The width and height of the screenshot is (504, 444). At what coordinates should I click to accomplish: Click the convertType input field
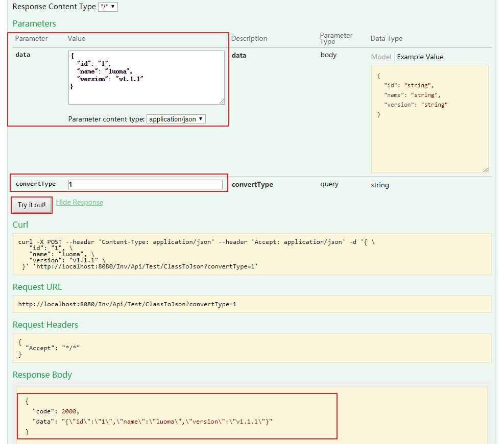coord(146,184)
